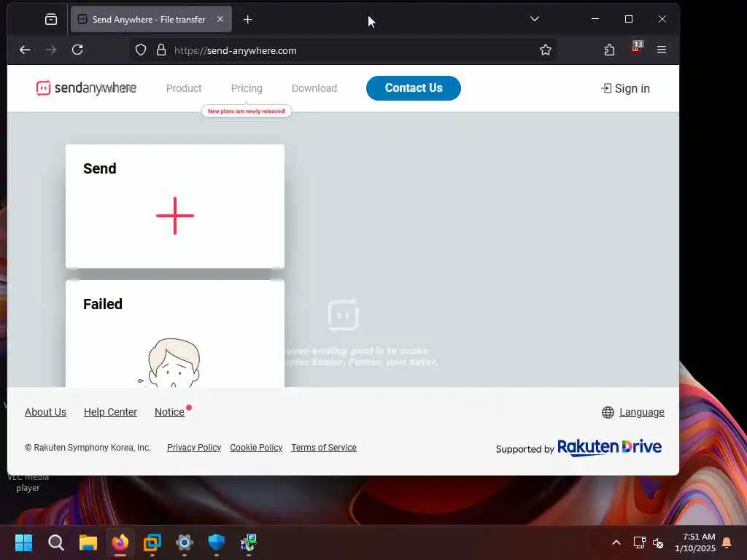Show hidden system tray icons
The width and height of the screenshot is (747, 560).
[616, 542]
